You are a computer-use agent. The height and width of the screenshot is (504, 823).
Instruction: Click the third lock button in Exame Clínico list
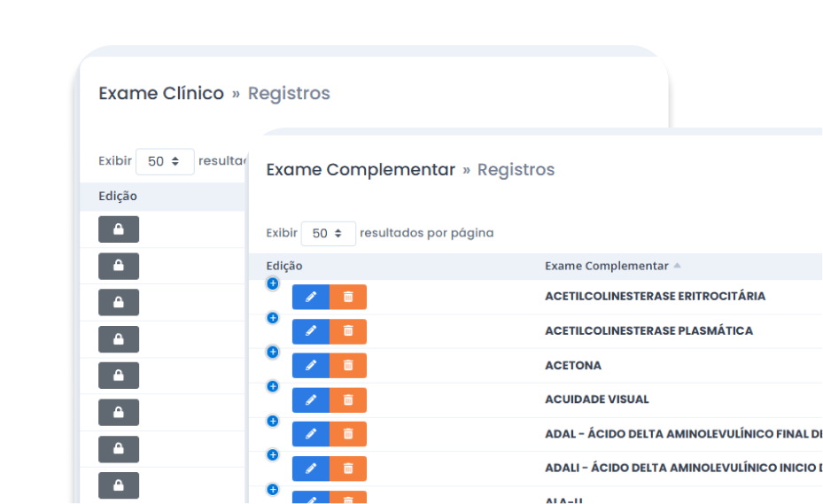[x=119, y=302]
